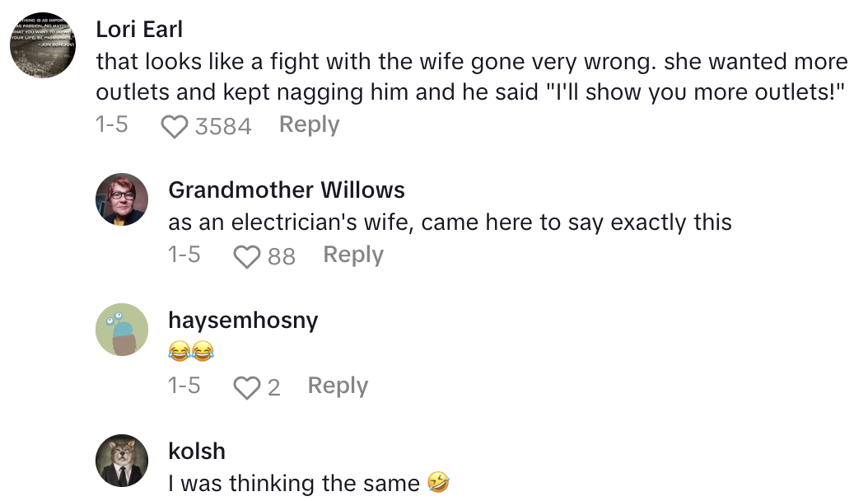The width and height of the screenshot is (868, 501).
Task: Visit haysemhosny's profile by username
Action: (x=243, y=321)
